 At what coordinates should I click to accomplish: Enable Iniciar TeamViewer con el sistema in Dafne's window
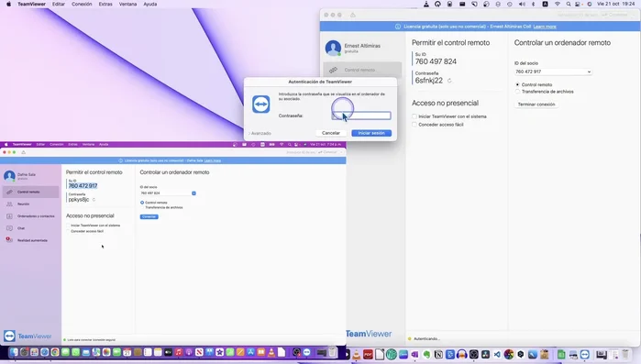click(68, 226)
